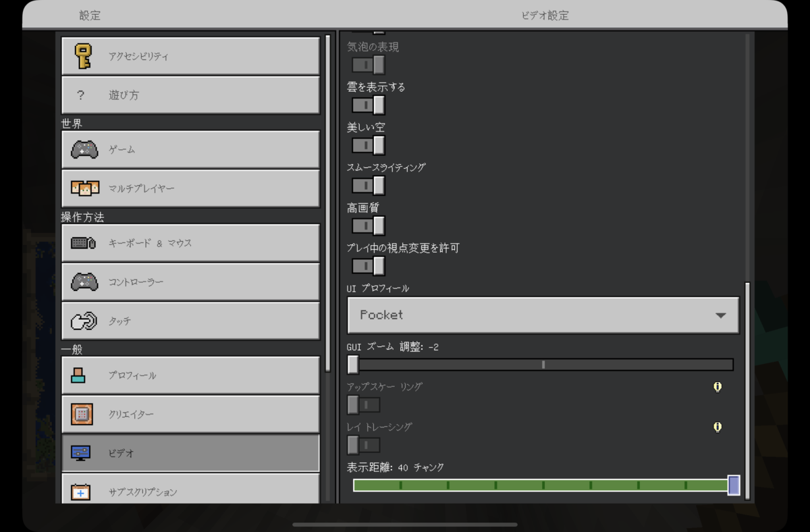Open コントローラー settings
This screenshot has height=532, width=810.
[x=190, y=282]
